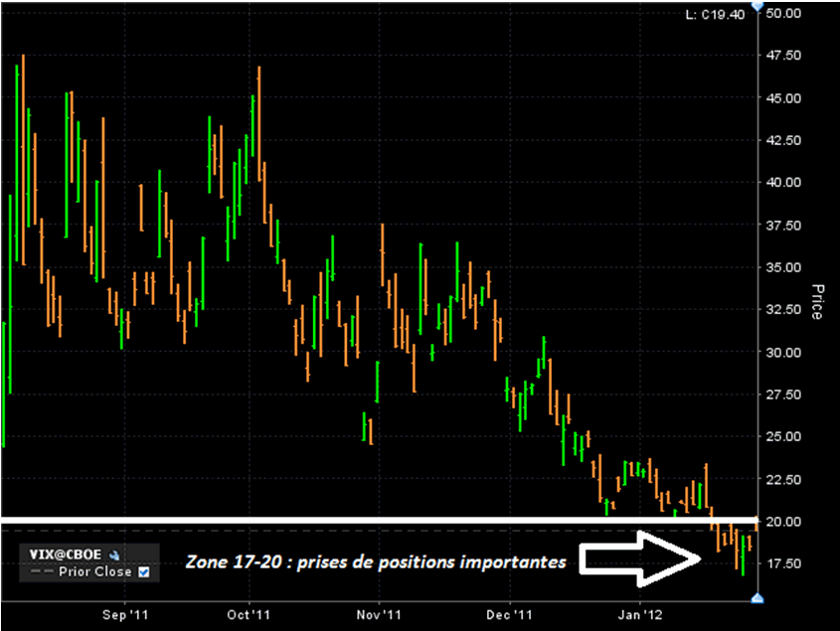
Task: Click the Sep '11 date axis label
Action: coord(125,614)
